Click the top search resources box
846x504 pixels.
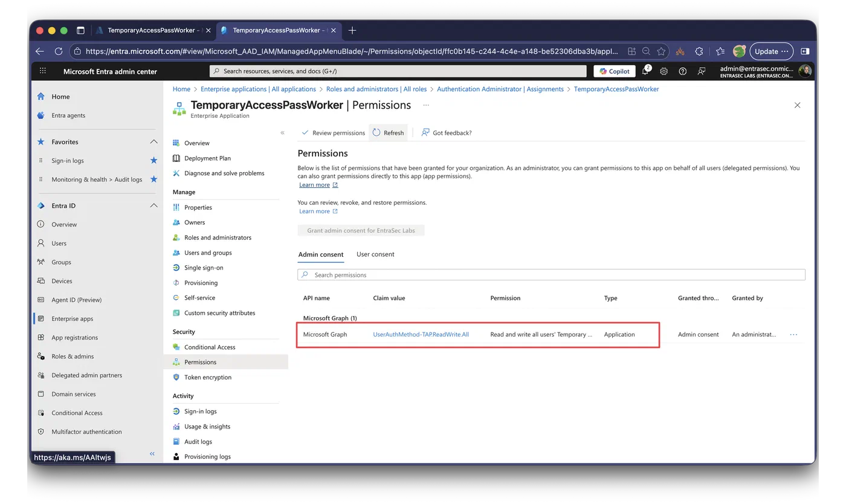coord(398,71)
